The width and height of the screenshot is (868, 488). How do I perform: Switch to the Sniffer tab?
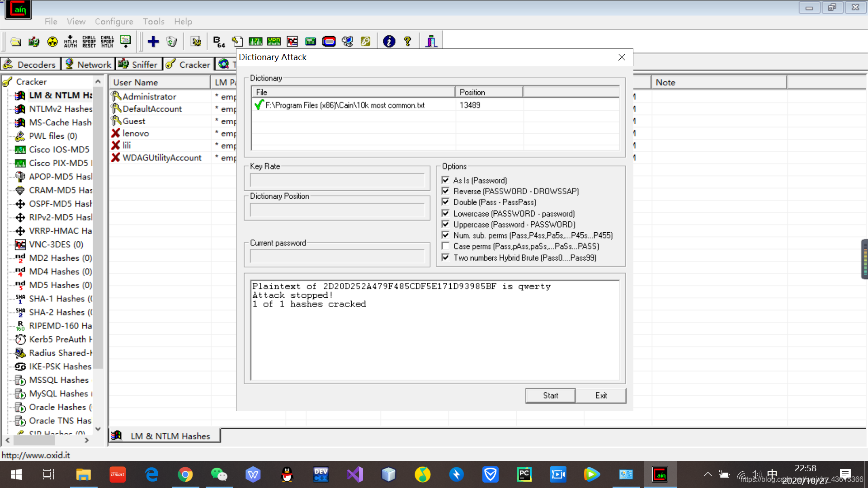coord(138,64)
